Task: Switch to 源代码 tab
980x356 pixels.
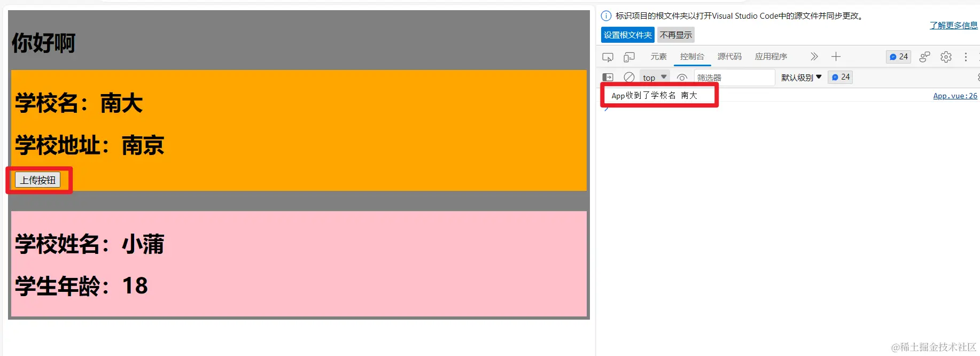Action: (729, 56)
